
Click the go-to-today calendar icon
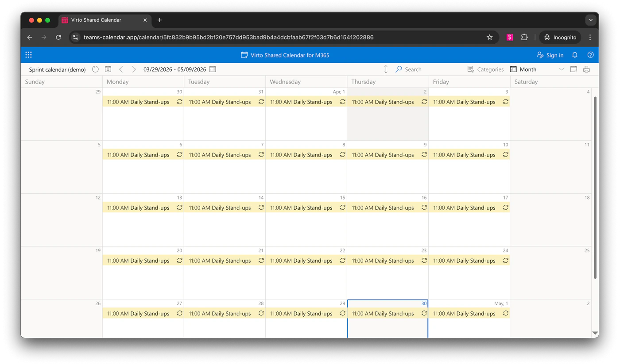108,69
